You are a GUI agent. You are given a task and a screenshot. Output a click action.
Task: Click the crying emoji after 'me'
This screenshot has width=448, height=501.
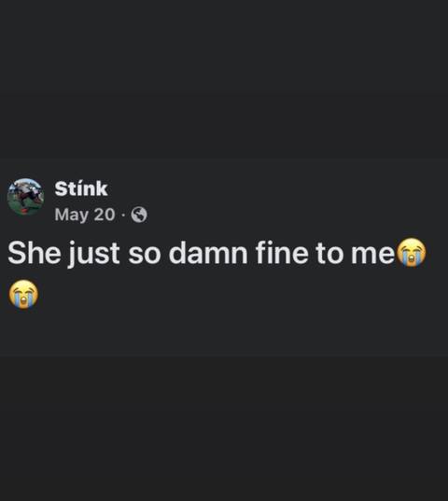[412, 253]
